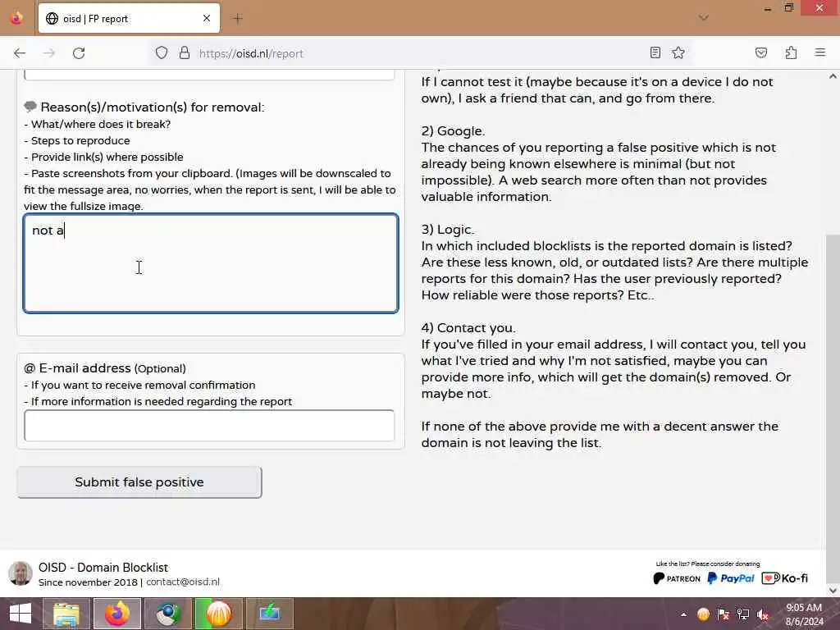840x630 pixels.
Task: Open the contact@oisd.nl email link
Action: coord(183,582)
